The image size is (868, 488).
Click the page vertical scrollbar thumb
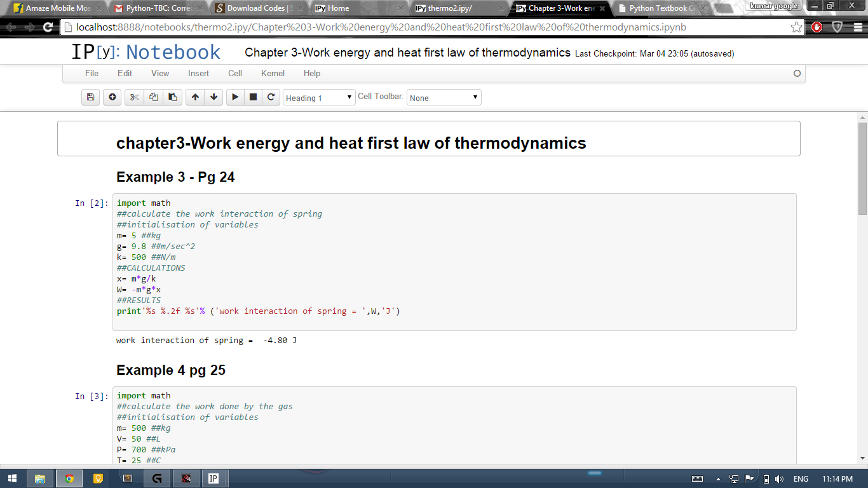(862, 170)
